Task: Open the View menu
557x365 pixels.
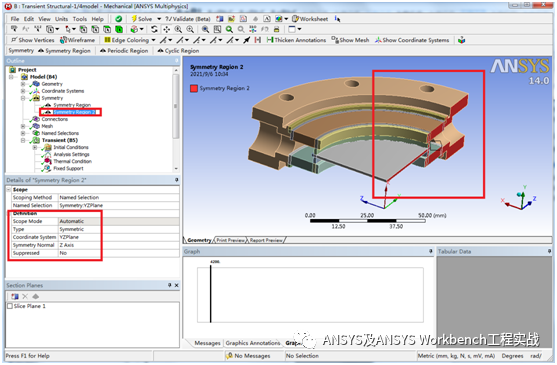Action: coord(44,19)
